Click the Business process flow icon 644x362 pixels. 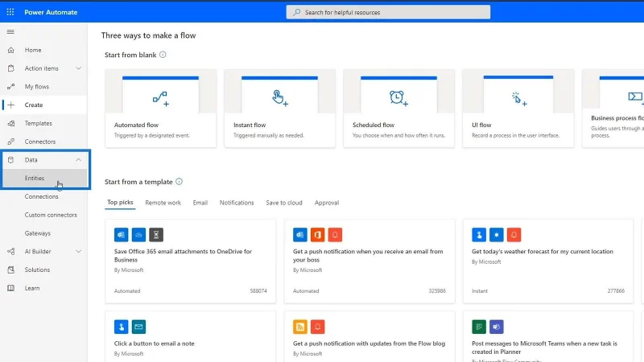(636, 97)
